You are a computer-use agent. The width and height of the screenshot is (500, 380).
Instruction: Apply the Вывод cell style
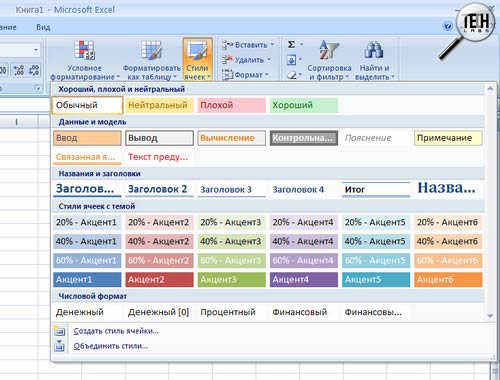point(159,138)
